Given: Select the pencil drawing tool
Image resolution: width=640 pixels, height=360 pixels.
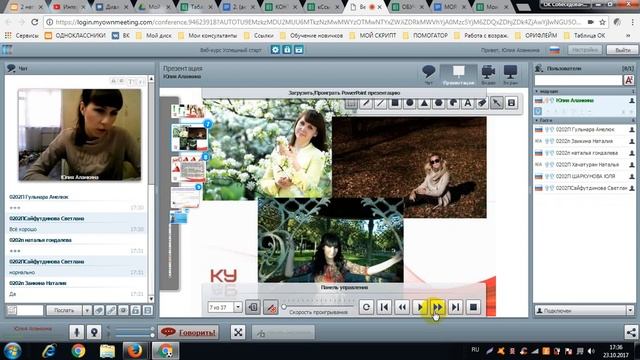Looking at the screenshot, I should (x=366, y=103).
